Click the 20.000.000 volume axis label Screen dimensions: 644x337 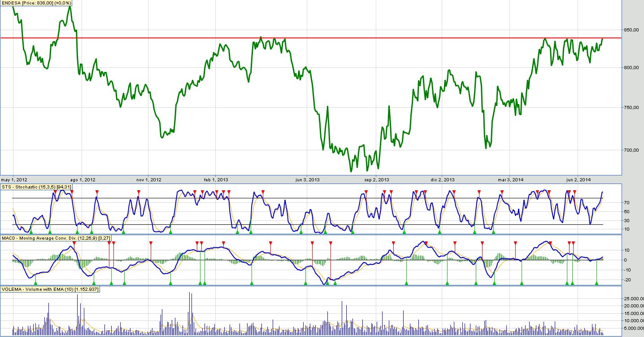coord(634,306)
